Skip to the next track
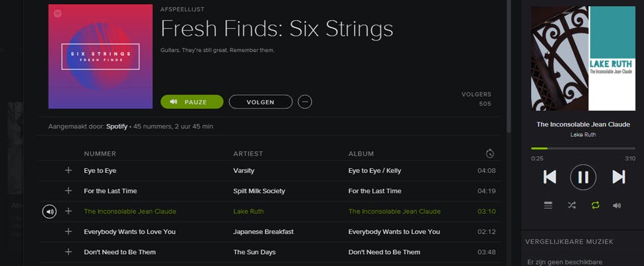644x266 pixels. 619,177
